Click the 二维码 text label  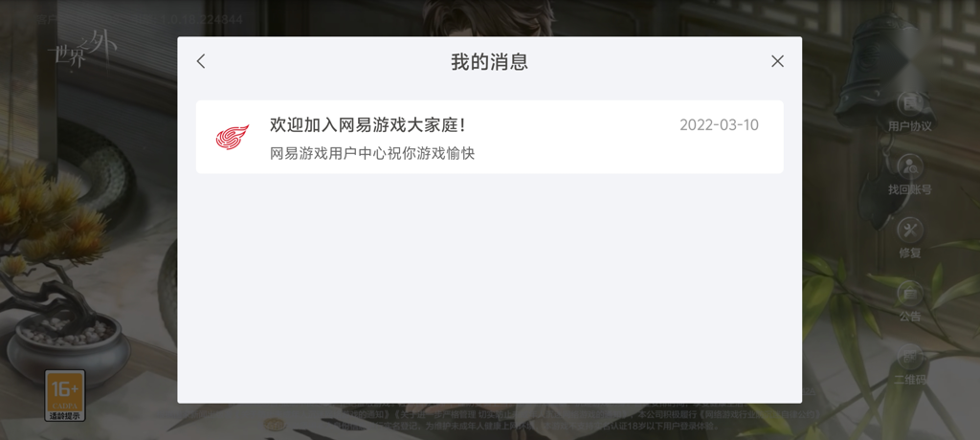click(910, 379)
